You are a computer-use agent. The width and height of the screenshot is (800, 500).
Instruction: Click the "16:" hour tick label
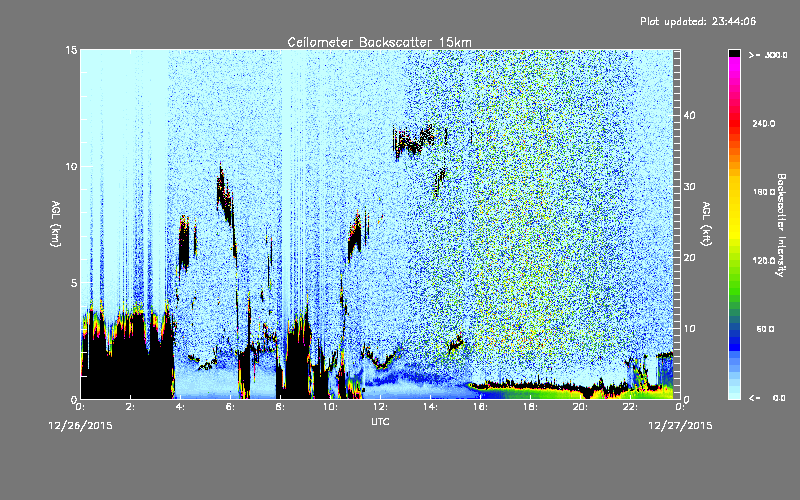(x=480, y=407)
